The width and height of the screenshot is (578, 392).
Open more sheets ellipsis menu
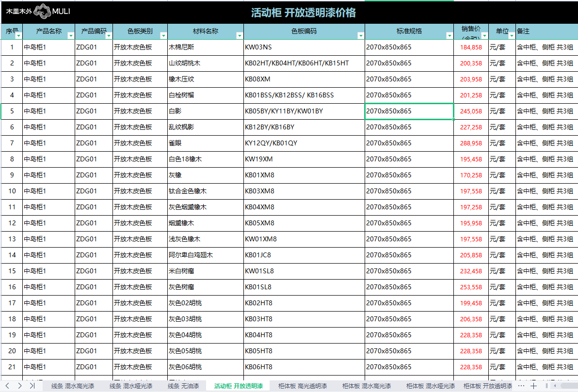tap(521, 386)
